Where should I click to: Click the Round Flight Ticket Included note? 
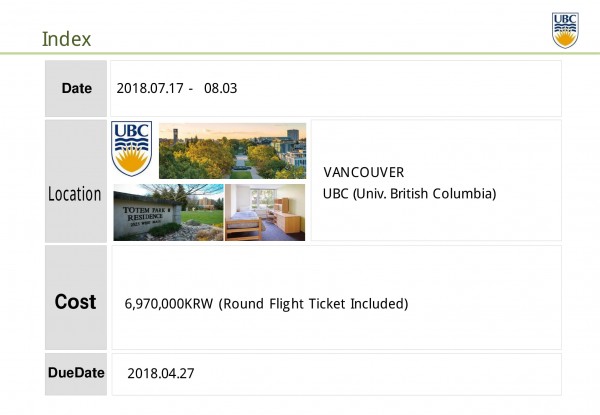[x=313, y=304]
